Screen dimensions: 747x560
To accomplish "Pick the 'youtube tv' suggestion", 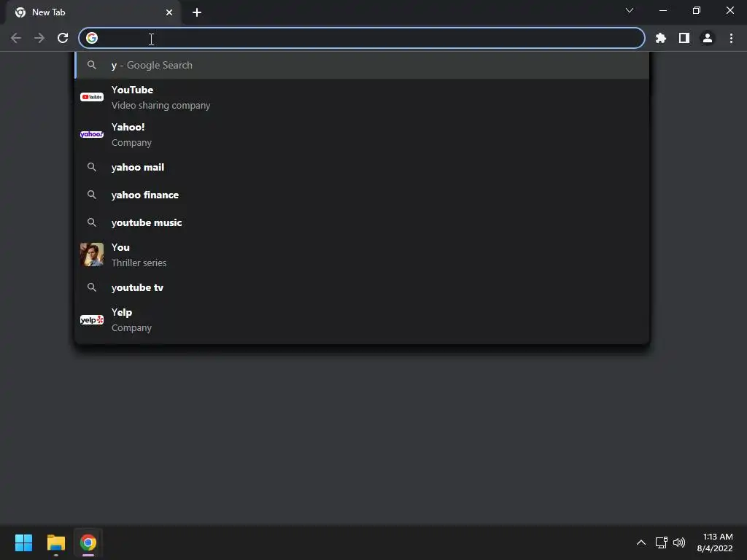I will pyautogui.click(x=362, y=287).
